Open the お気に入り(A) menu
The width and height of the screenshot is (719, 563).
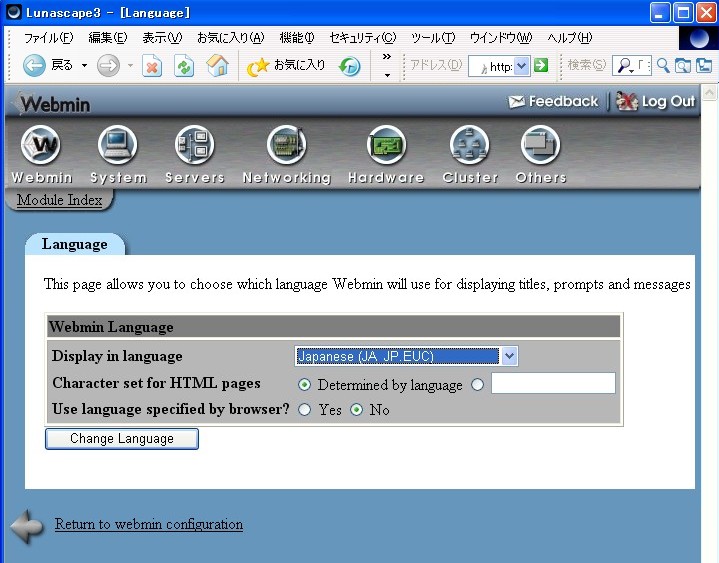point(231,38)
